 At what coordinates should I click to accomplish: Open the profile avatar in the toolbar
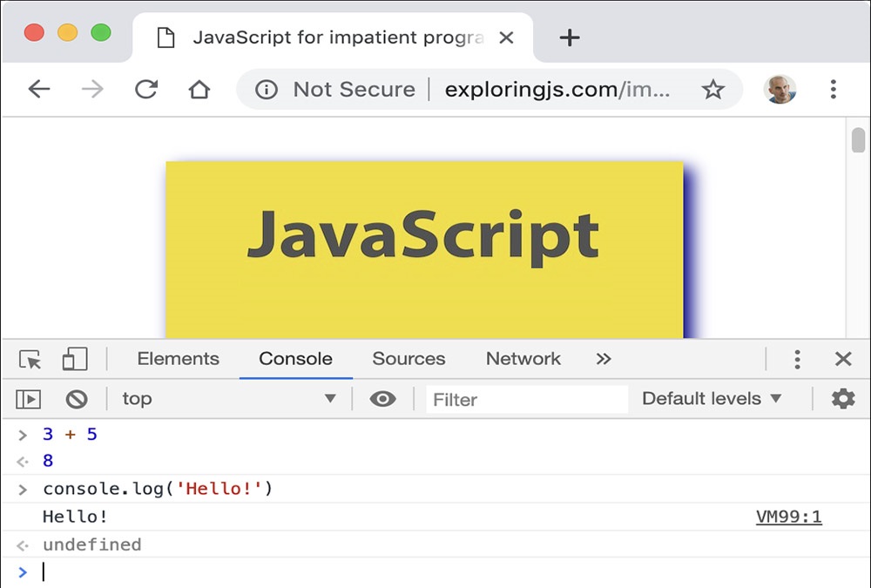(x=780, y=89)
